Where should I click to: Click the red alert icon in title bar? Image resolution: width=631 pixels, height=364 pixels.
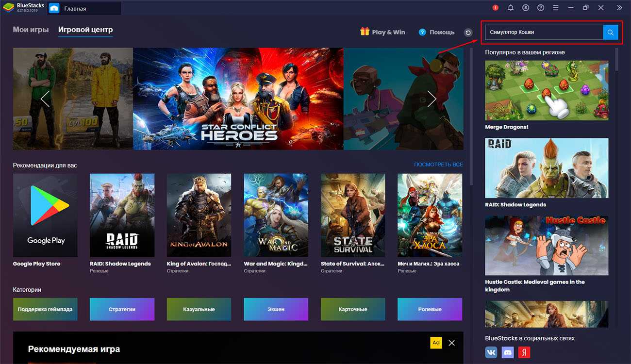496,8
